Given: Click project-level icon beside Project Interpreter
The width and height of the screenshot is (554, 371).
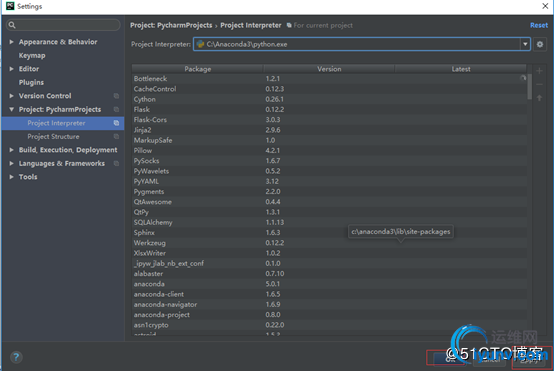Looking at the screenshot, I should (x=116, y=123).
